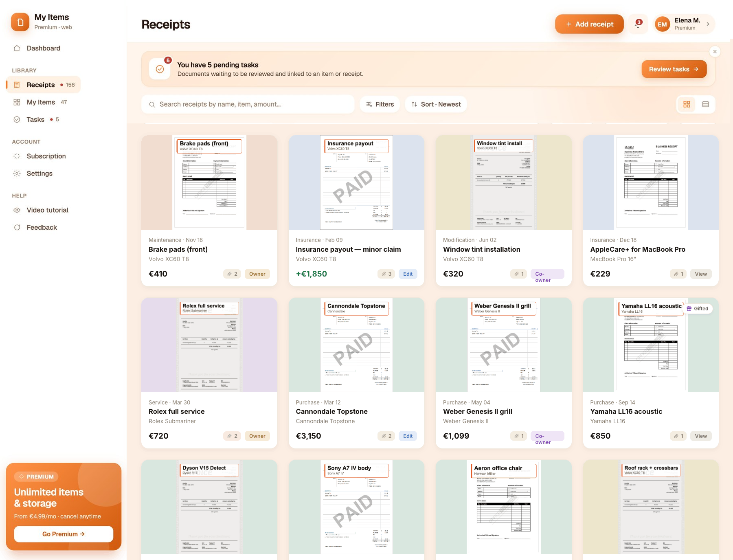Open Yamaha LL16 acoustic thumbnail
Screen dimensions: 733x560
pos(651,345)
